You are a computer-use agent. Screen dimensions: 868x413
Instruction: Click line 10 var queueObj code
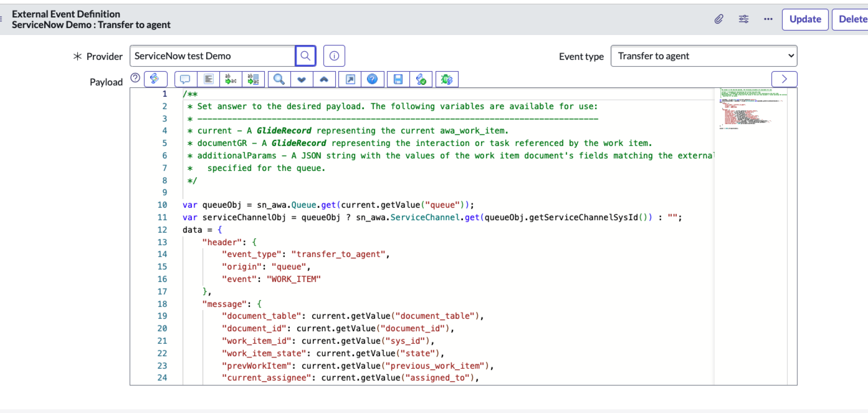point(328,205)
